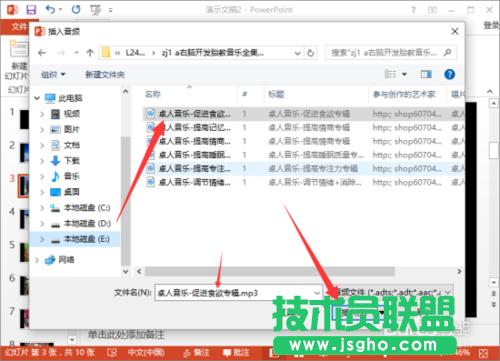Click title cell 桌人音乐-提高专注力专辑
500x361 pixels.
tap(313, 168)
